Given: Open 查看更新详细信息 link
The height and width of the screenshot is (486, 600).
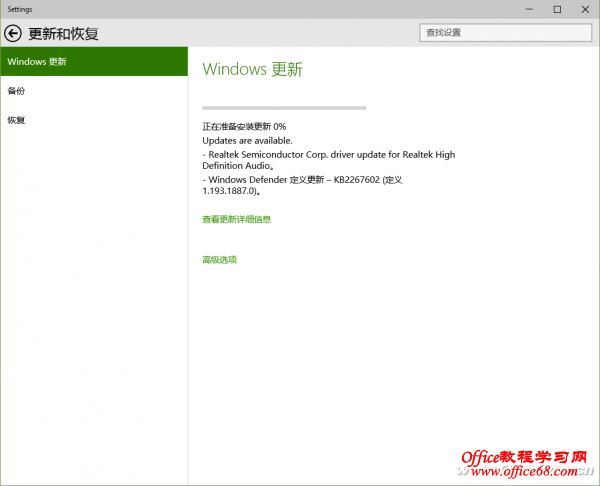Looking at the screenshot, I should coord(236,219).
